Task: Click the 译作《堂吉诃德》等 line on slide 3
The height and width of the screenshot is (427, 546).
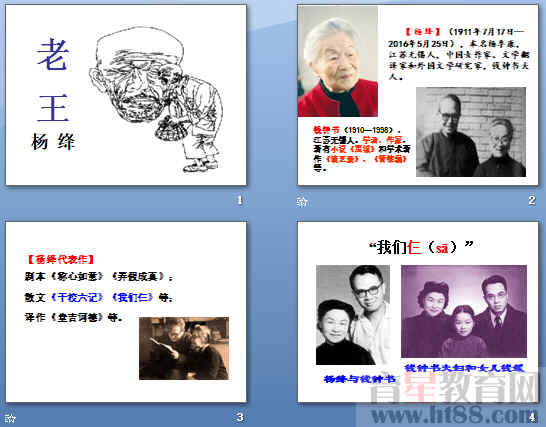Action: pos(73,317)
